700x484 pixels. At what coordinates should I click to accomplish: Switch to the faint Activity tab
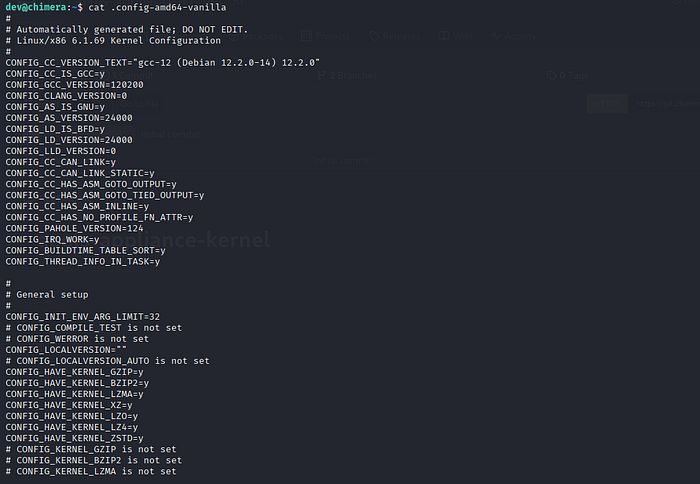[x=515, y=36]
